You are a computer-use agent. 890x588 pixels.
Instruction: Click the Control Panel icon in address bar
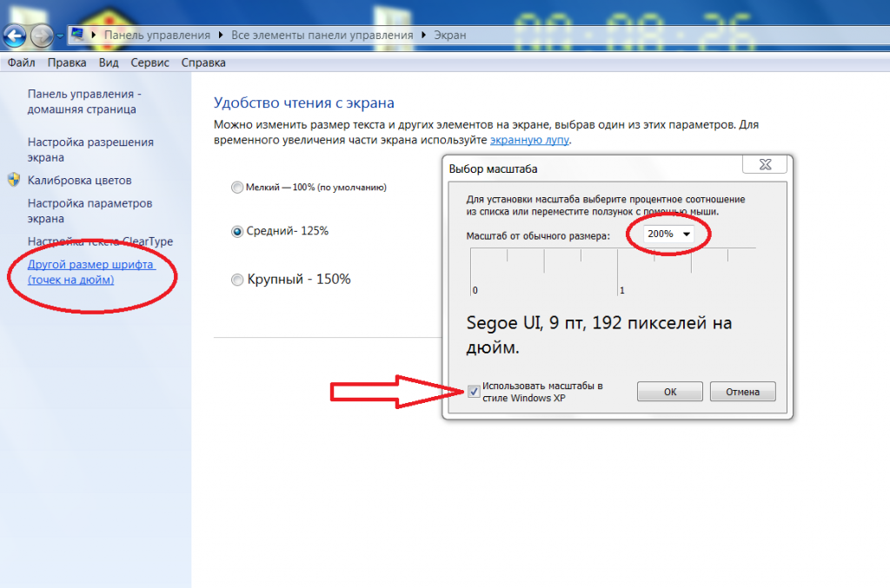(x=77, y=35)
